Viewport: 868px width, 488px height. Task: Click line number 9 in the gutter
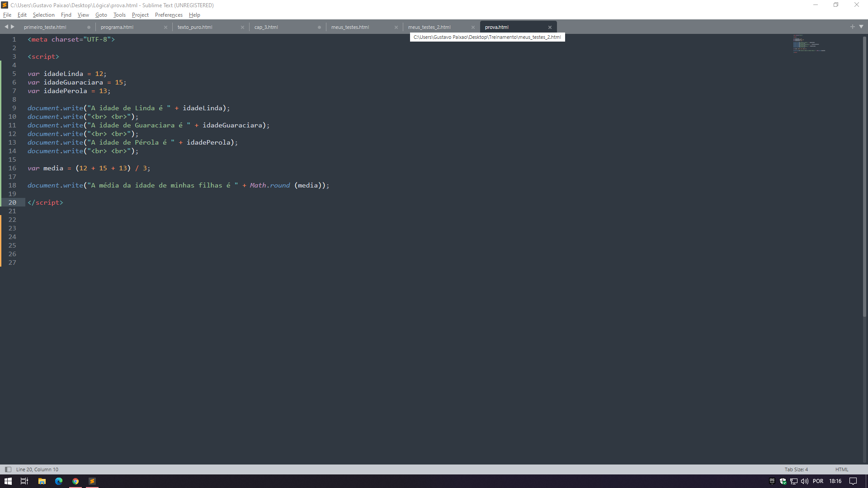pos(14,108)
